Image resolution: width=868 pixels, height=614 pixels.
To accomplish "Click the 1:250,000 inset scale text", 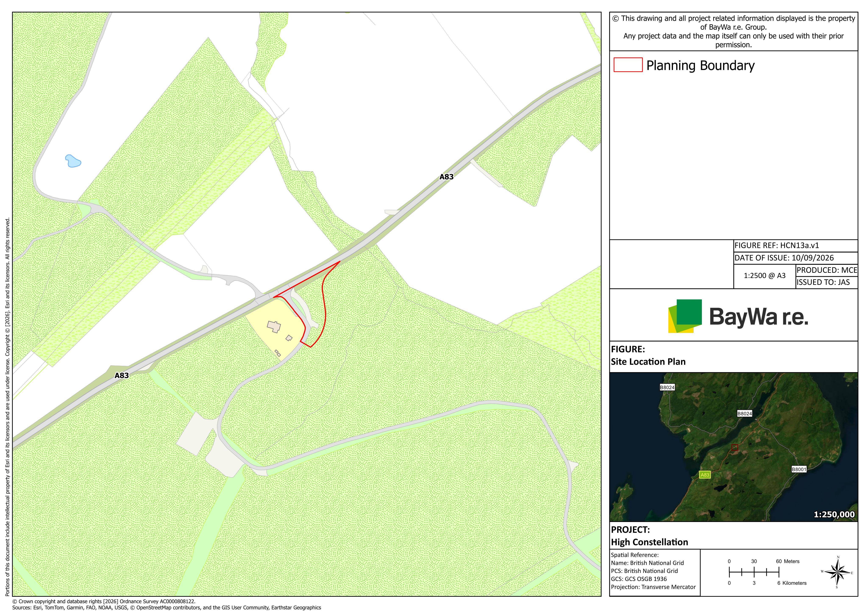I will click(834, 515).
